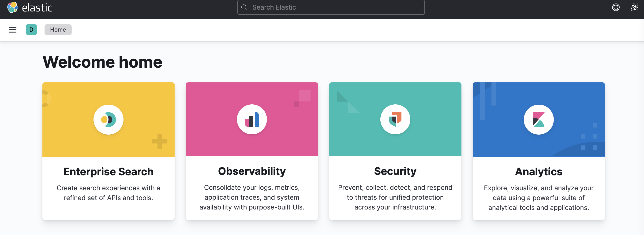
Task: Click the elastic wordmark text
Action: pos(37,8)
